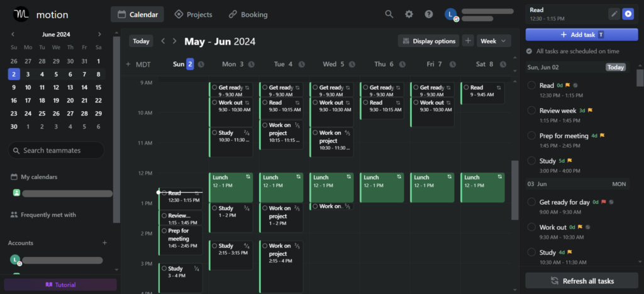The image size is (644, 294).
Task: Click the clock icon next to Tue 4
Action: pos(301,64)
